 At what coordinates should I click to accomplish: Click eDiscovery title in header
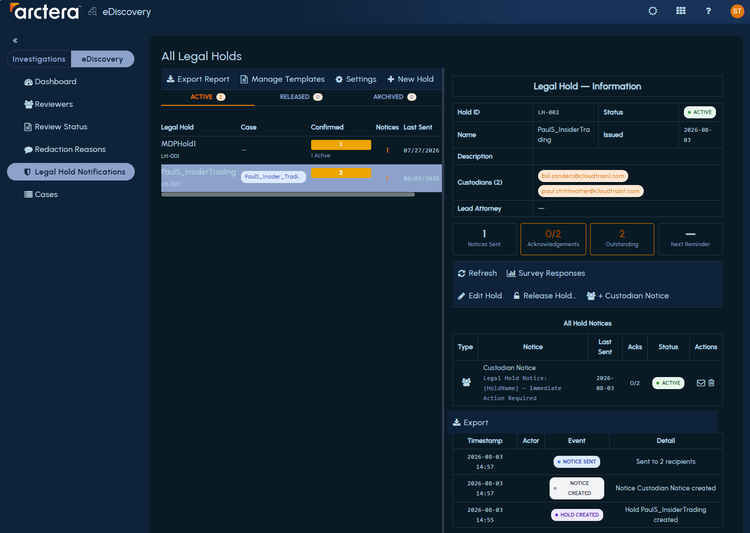[126, 12]
